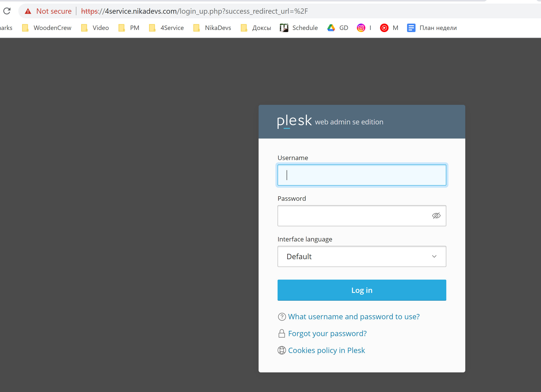Image resolution: width=541 pixels, height=392 pixels.
Task: Open the Video bookmark folder
Action: (95, 28)
